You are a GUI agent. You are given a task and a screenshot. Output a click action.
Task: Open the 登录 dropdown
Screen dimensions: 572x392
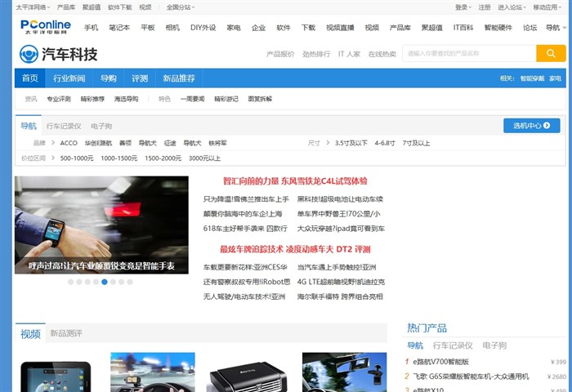click(x=463, y=7)
